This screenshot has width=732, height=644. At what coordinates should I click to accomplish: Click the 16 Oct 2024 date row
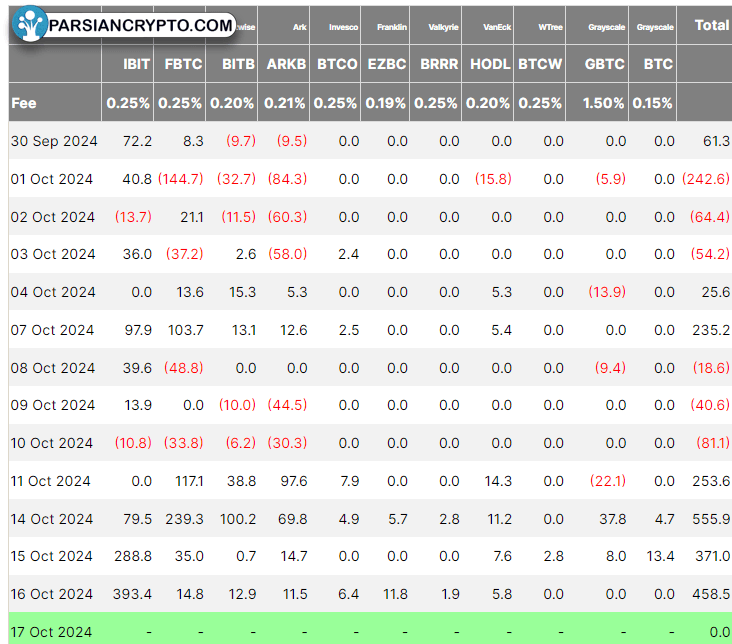pyautogui.click(x=51, y=594)
